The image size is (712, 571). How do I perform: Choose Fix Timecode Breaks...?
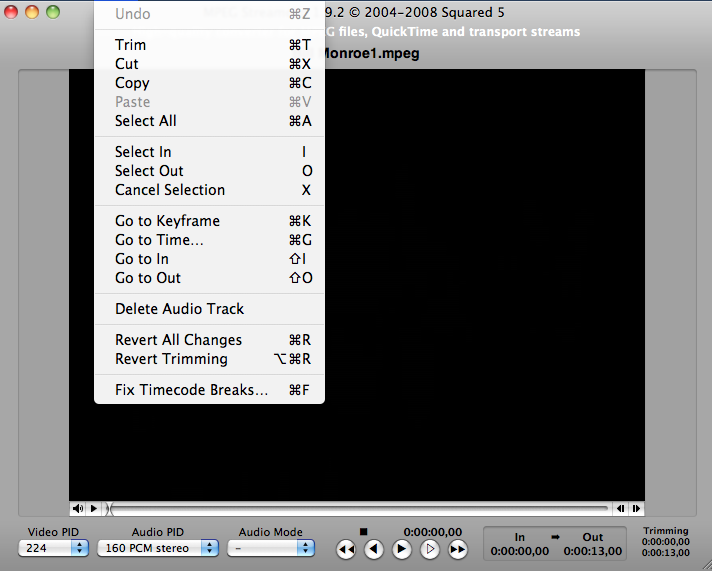pyautogui.click(x=191, y=390)
